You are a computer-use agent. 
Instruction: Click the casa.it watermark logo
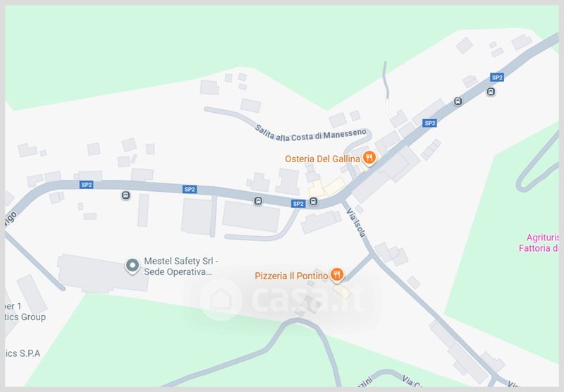(284, 299)
